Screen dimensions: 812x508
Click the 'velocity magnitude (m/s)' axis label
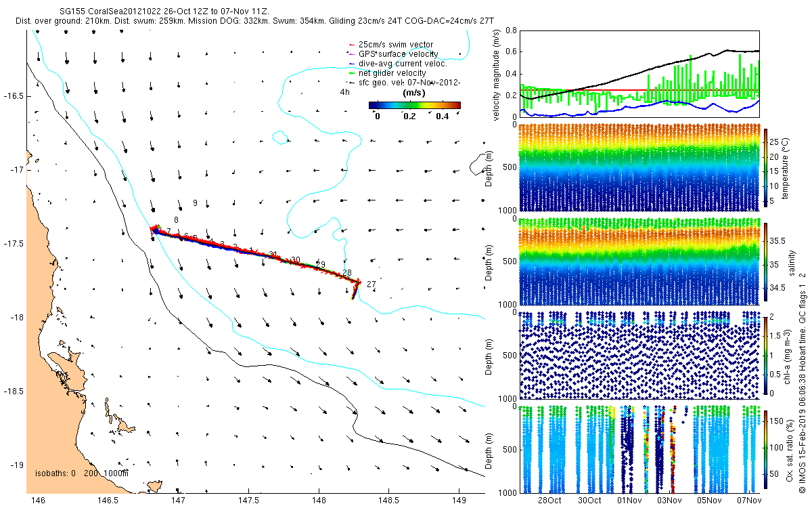click(497, 75)
